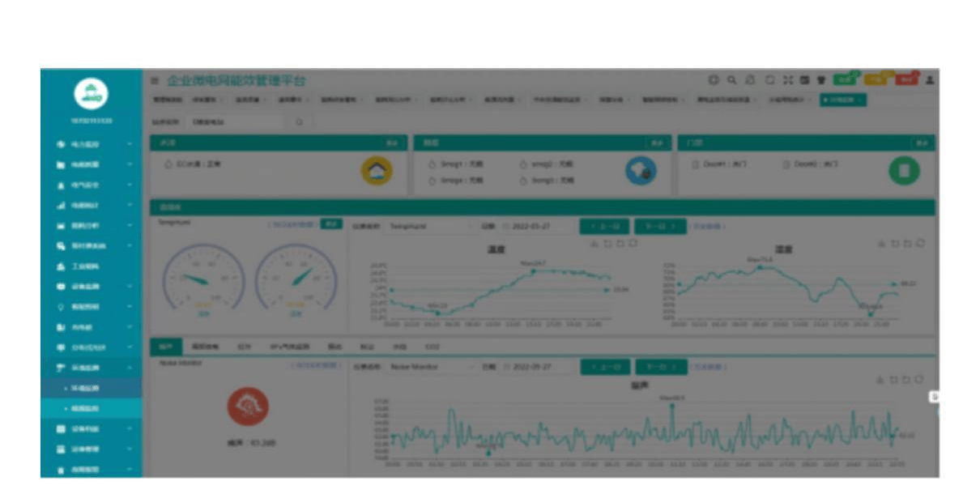Click the 更多 button in the smoke card header
The height and width of the screenshot is (494, 980).
656,143
